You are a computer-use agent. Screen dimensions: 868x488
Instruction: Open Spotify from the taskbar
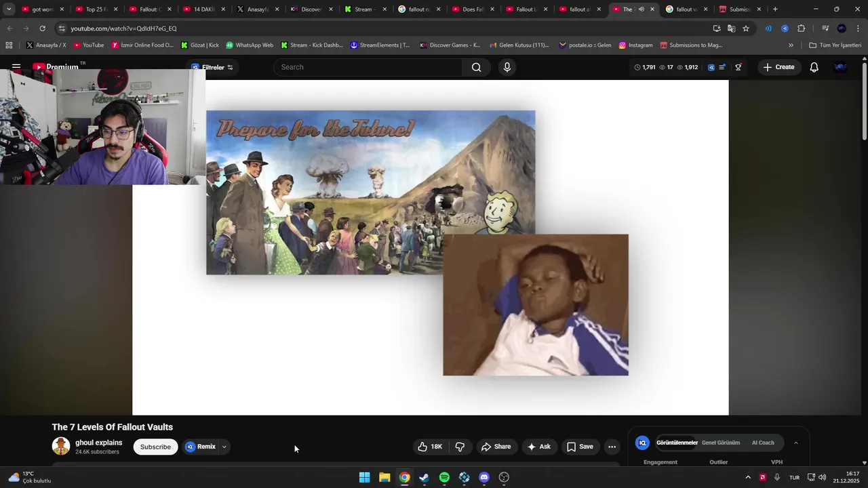point(444,477)
